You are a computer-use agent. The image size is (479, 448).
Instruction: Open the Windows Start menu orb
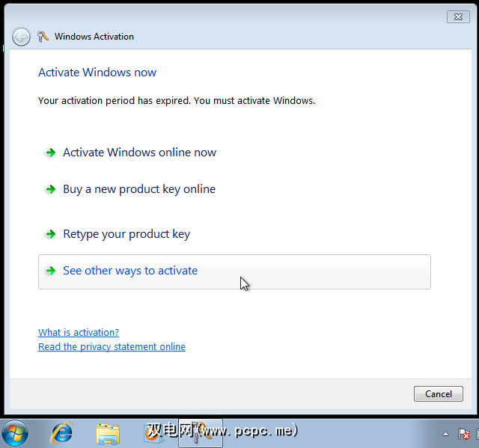coord(15,433)
